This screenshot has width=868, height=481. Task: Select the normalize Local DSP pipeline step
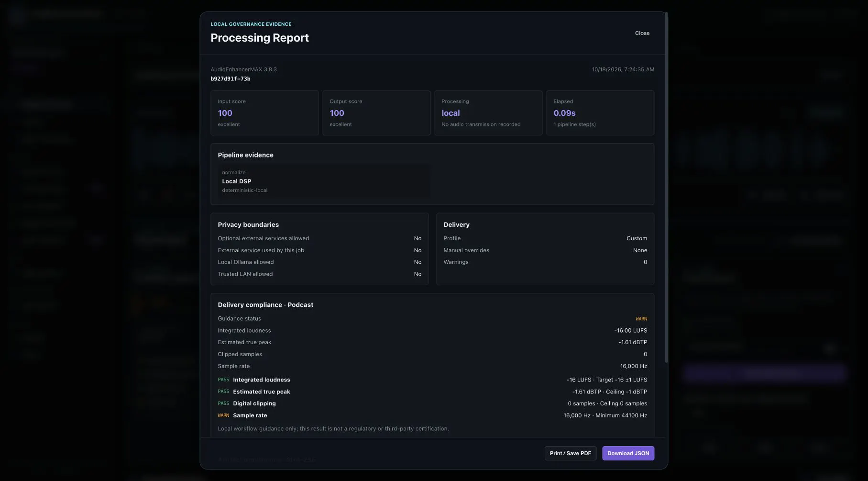click(x=324, y=181)
